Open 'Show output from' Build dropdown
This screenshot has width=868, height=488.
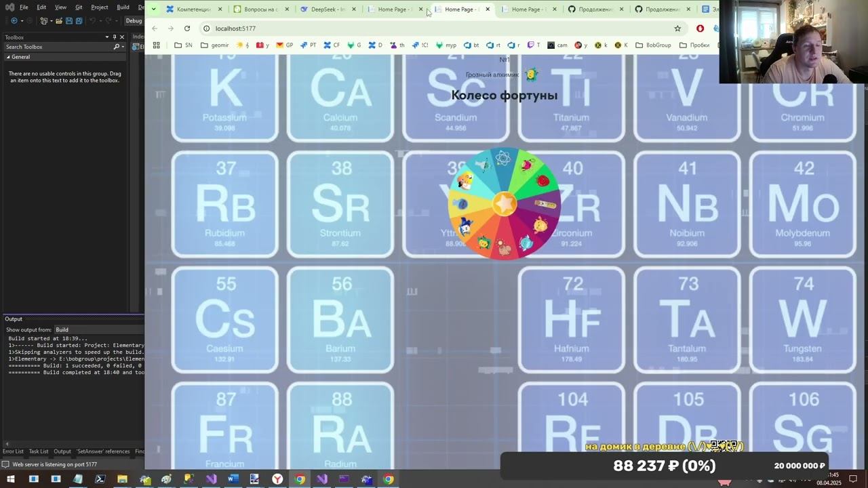[x=98, y=329]
